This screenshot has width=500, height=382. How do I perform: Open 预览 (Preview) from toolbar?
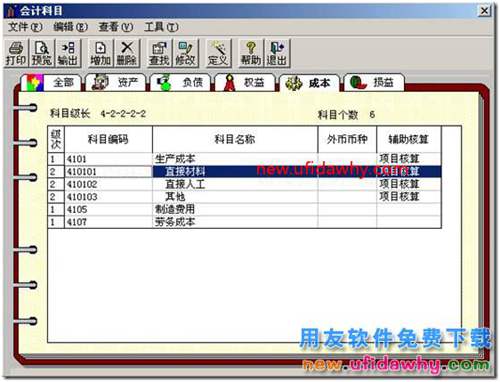pos(42,53)
